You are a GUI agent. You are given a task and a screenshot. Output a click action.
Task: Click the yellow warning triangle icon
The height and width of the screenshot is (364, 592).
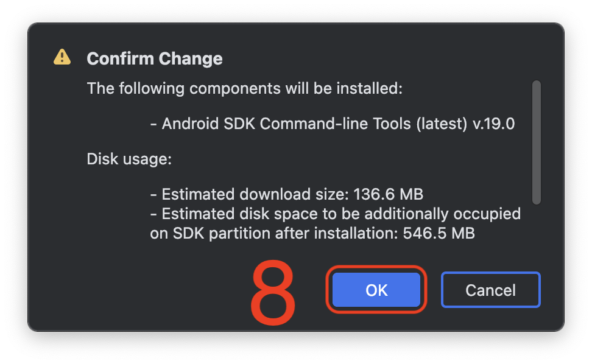(62, 57)
